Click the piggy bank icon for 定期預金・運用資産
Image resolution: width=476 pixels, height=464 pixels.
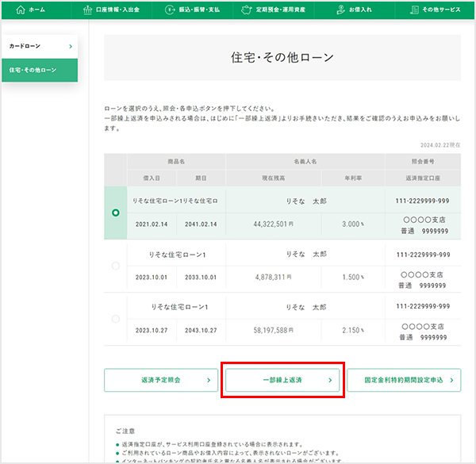246,10
